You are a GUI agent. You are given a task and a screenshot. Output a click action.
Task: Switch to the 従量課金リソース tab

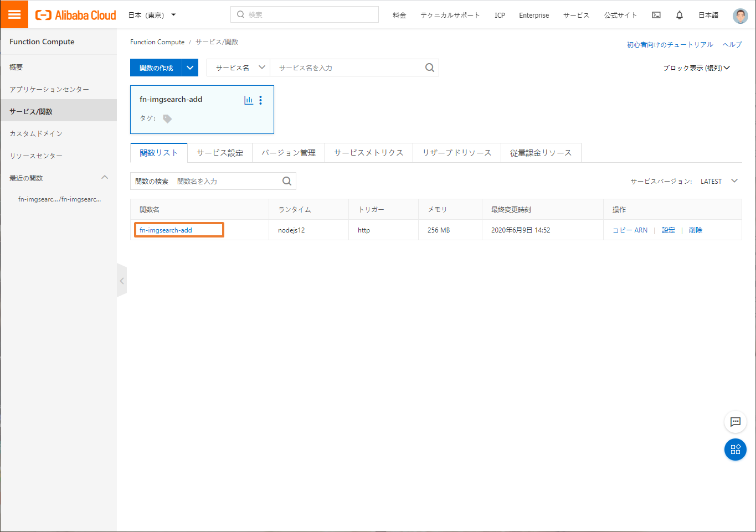541,153
